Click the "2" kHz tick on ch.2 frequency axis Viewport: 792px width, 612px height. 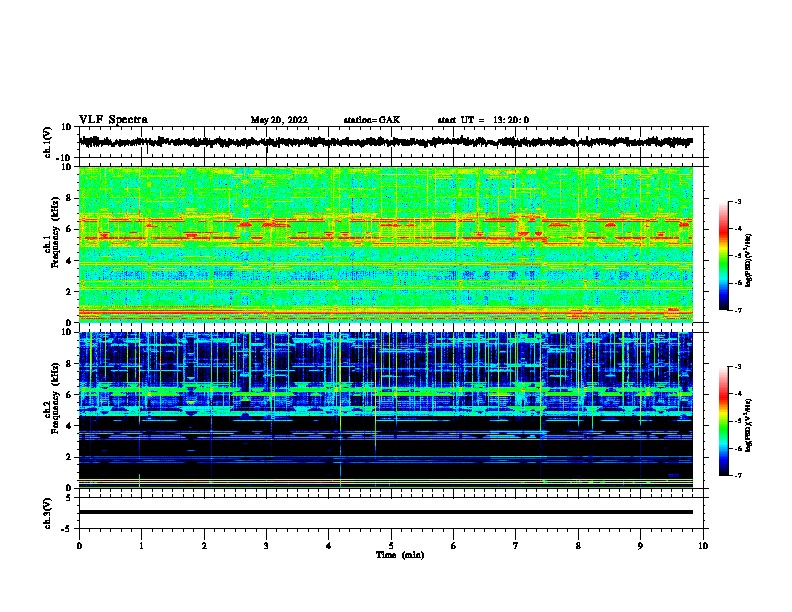point(69,457)
